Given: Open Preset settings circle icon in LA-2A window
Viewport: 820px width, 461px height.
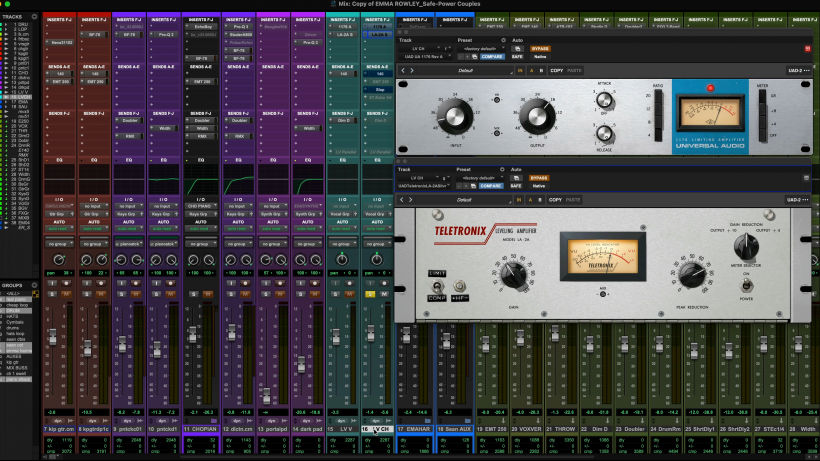Looking at the screenshot, I should (502, 169).
